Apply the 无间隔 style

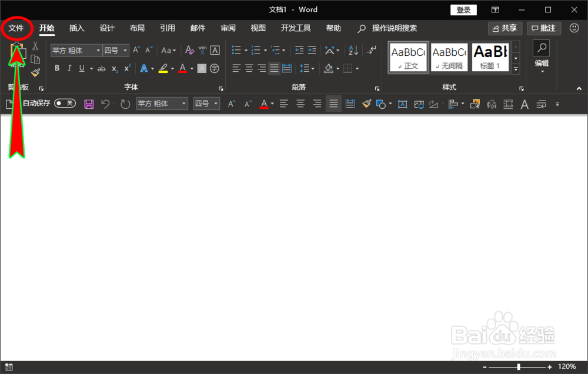[x=449, y=58]
